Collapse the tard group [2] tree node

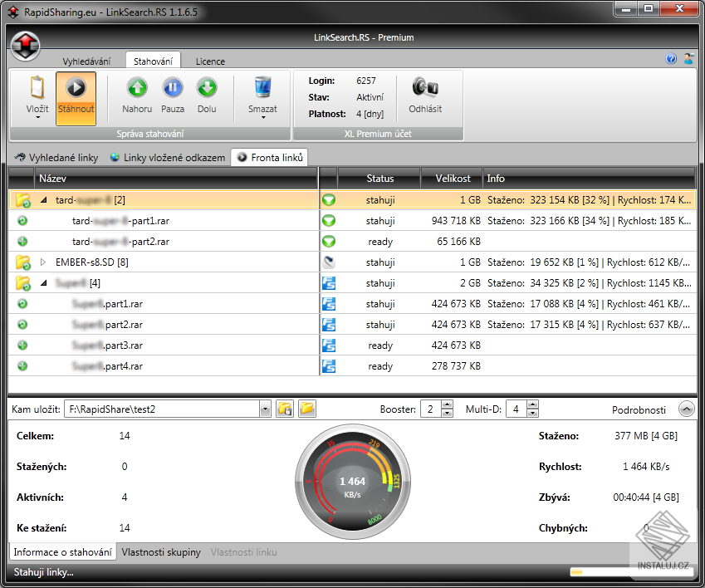click(44, 200)
